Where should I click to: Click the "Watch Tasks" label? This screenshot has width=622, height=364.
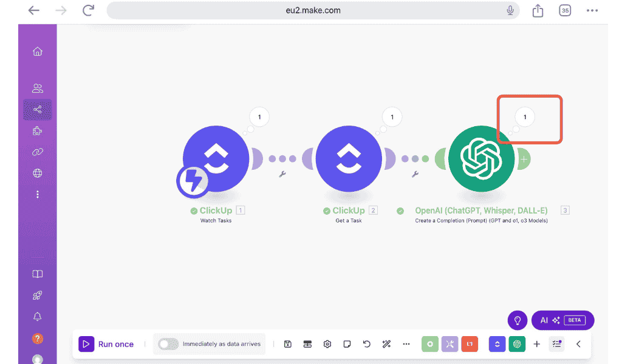[216, 221]
